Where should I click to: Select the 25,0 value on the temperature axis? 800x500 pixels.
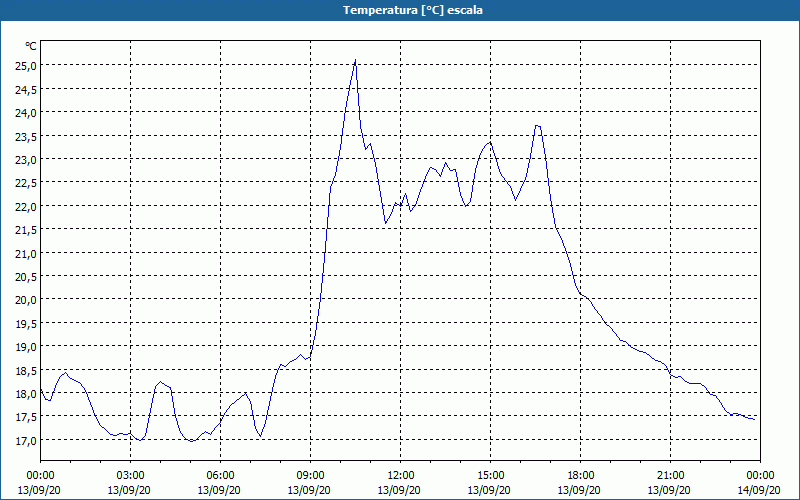[x=26, y=66]
